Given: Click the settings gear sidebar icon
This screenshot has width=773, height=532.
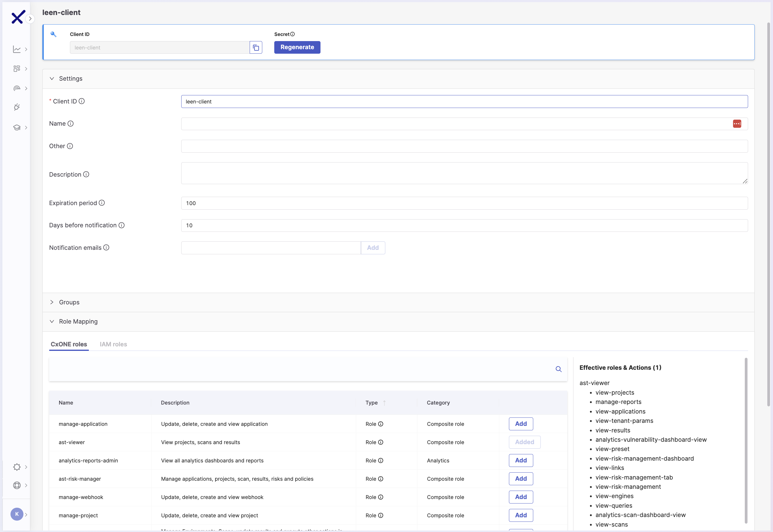Looking at the screenshot, I should click(17, 467).
